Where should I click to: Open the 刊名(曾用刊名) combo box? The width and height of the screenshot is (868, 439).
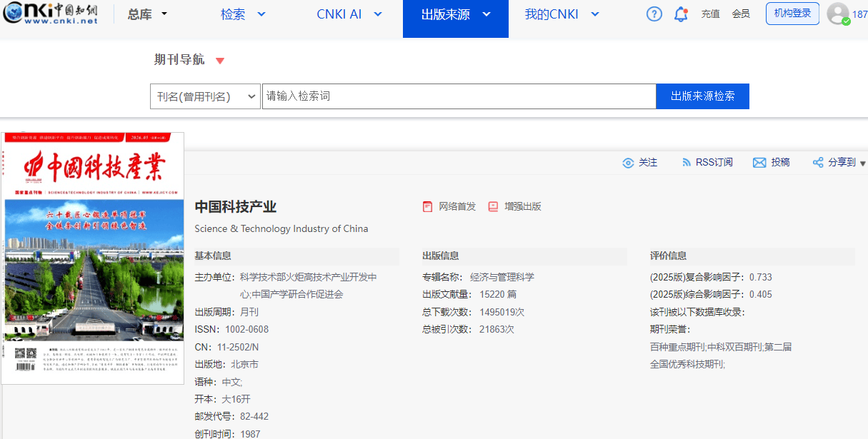tap(205, 96)
